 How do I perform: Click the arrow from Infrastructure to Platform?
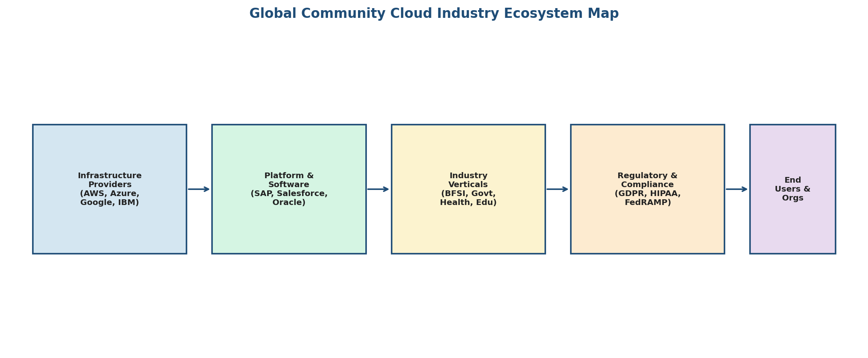tap(199, 189)
